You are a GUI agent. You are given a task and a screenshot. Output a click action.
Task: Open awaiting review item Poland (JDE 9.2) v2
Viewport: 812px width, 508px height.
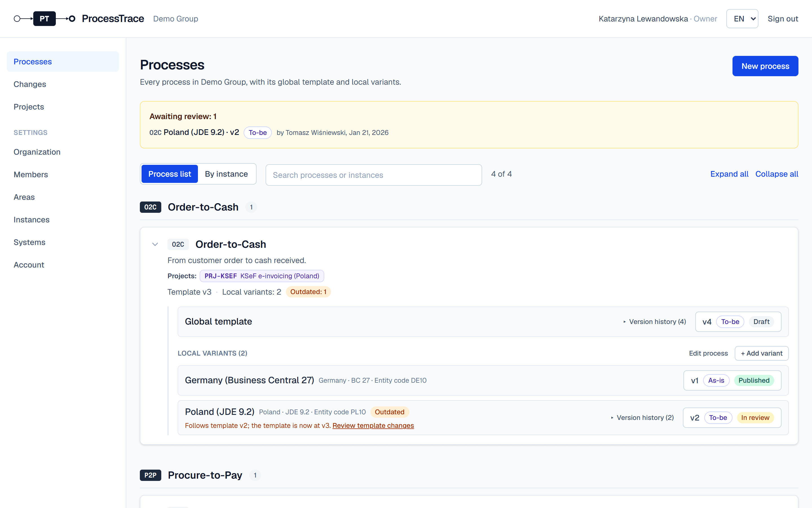click(x=194, y=132)
